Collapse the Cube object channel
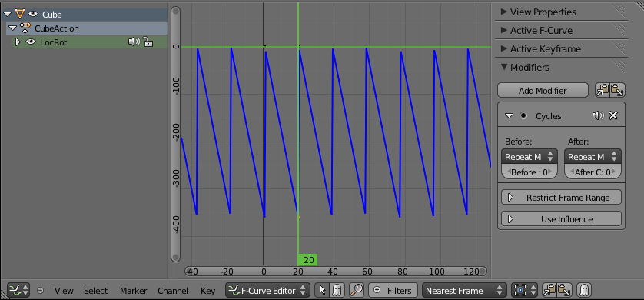 tap(8, 15)
